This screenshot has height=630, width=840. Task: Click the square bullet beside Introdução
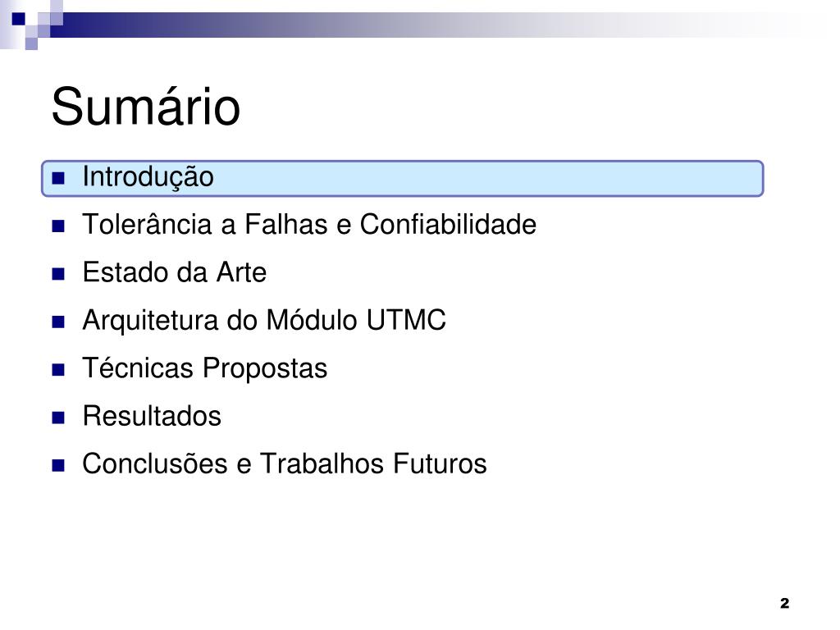coord(58,178)
